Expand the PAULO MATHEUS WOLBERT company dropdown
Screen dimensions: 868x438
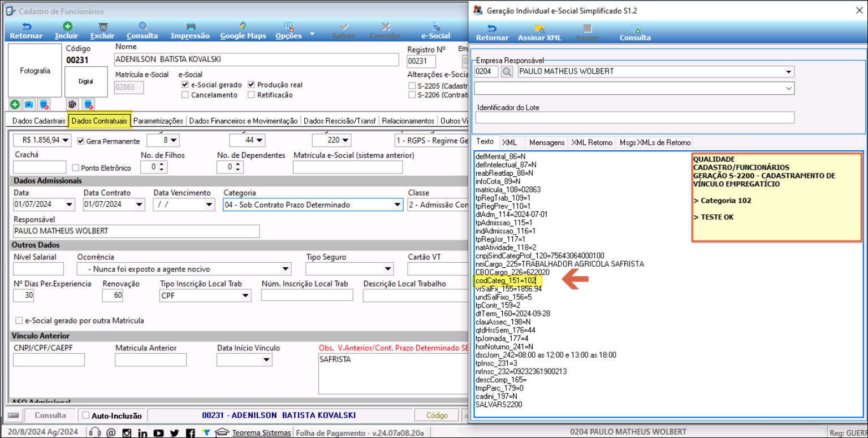(x=789, y=72)
